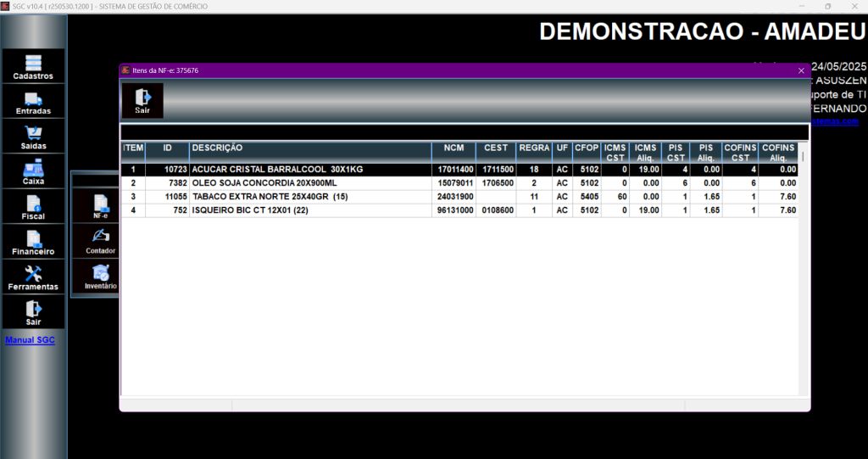Viewport: 868px width, 459px height.
Task: Click the Sair icon in main sidebar
Action: coord(33,313)
